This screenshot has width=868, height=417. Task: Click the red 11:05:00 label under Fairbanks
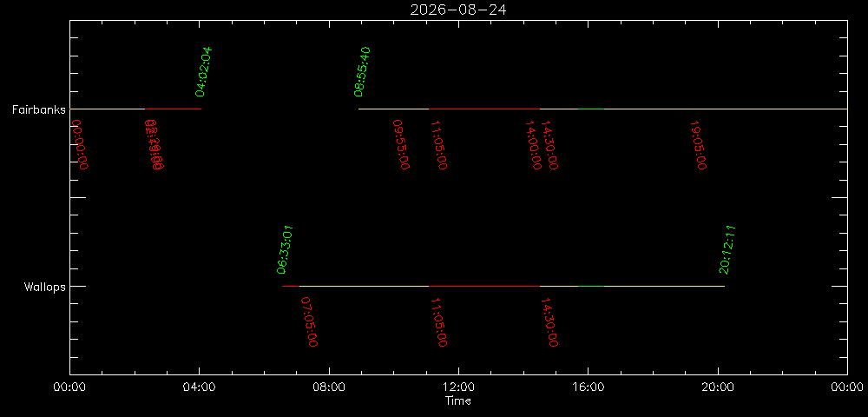(x=439, y=144)
